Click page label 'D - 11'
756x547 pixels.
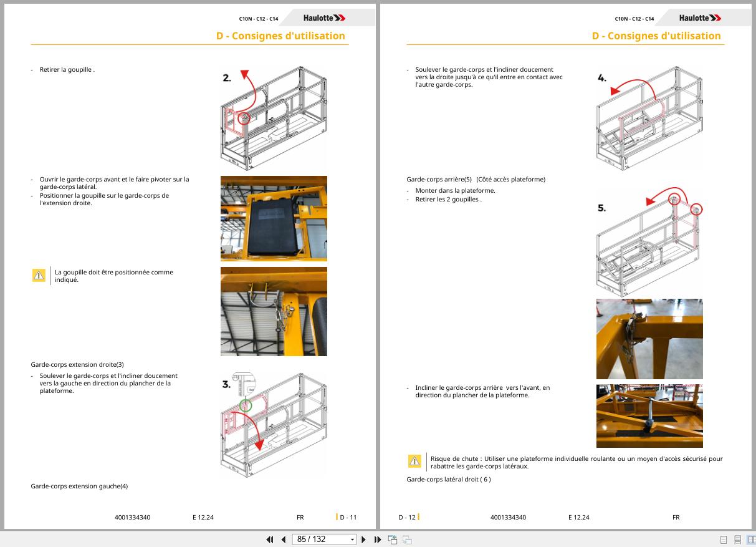coord(348,517)
